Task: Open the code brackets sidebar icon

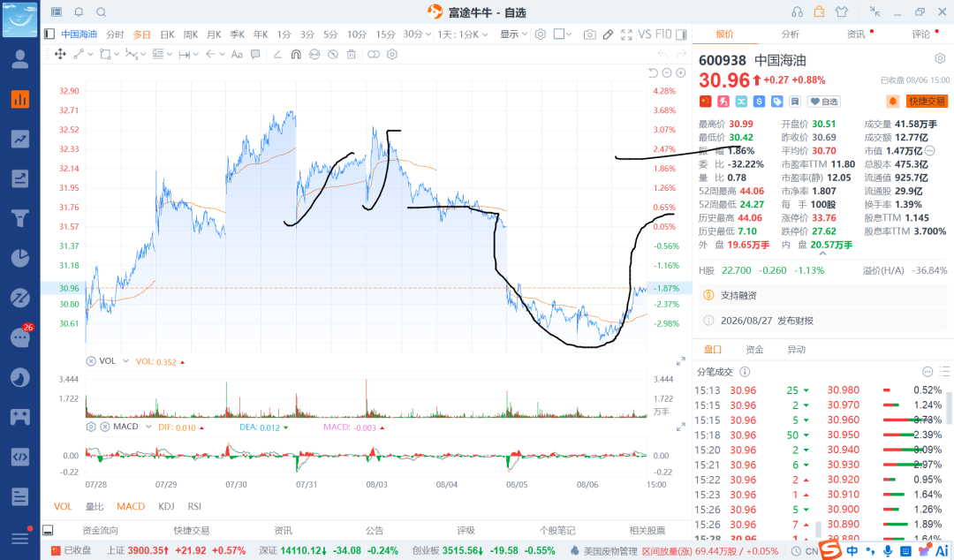Action: tap(20, 457)
